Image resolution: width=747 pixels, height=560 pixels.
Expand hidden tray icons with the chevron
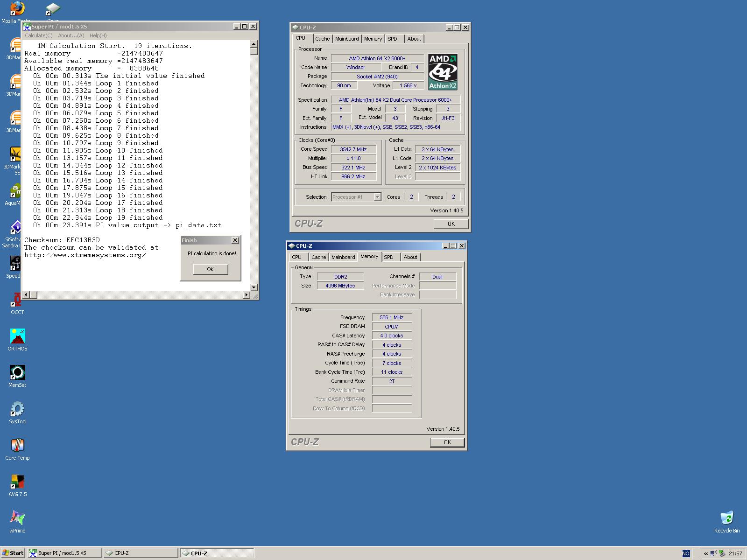[x=706, y=553]
